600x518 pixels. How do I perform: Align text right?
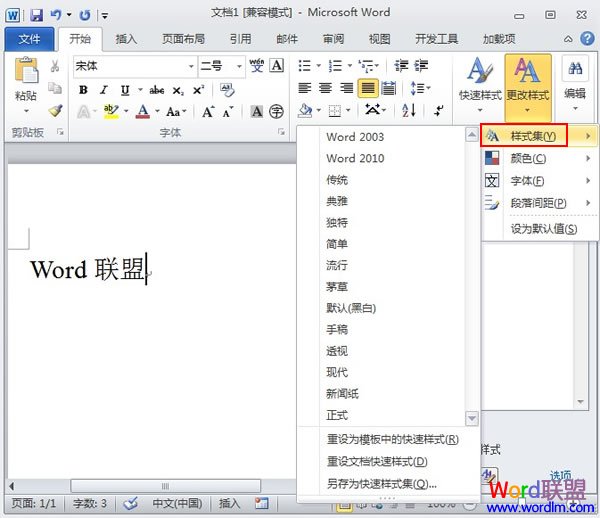pos(347,88)
